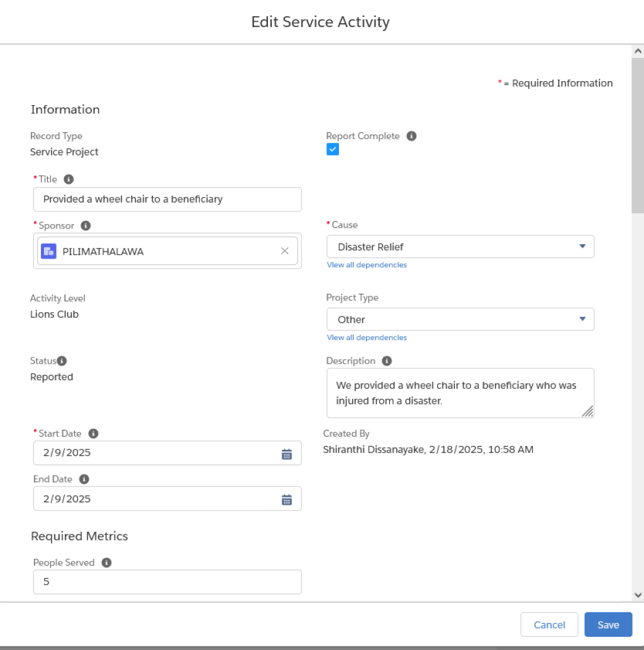Uncheck the Report Complete checkbox
The height and width of the screenshot is (650, 644).
pos(332,149)
